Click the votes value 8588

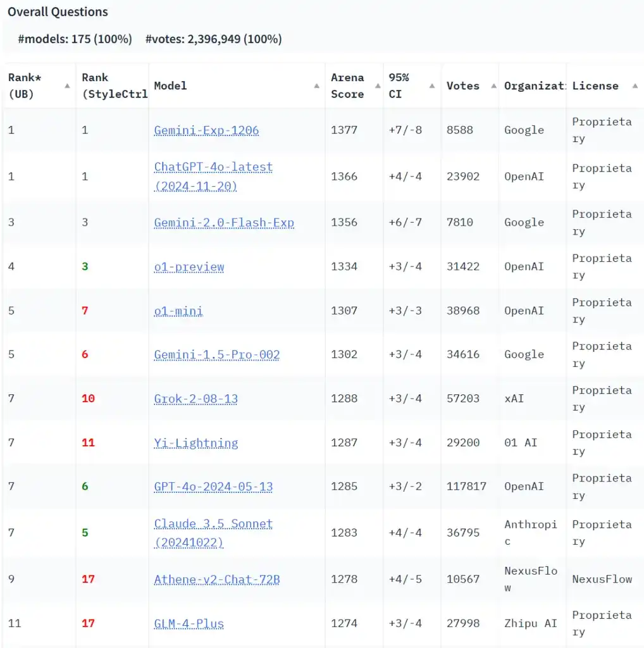(x=459, y=130)
